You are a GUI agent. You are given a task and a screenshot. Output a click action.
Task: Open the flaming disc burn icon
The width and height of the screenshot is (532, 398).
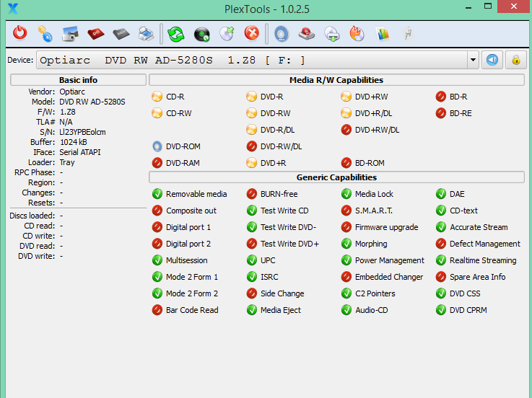pyautogui.click(x=357, y=34)
